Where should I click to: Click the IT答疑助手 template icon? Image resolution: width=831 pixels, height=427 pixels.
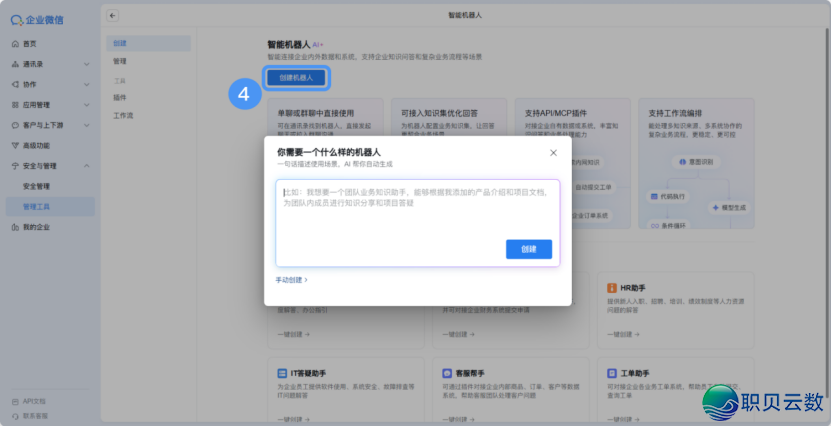click(x=282, y=373)
